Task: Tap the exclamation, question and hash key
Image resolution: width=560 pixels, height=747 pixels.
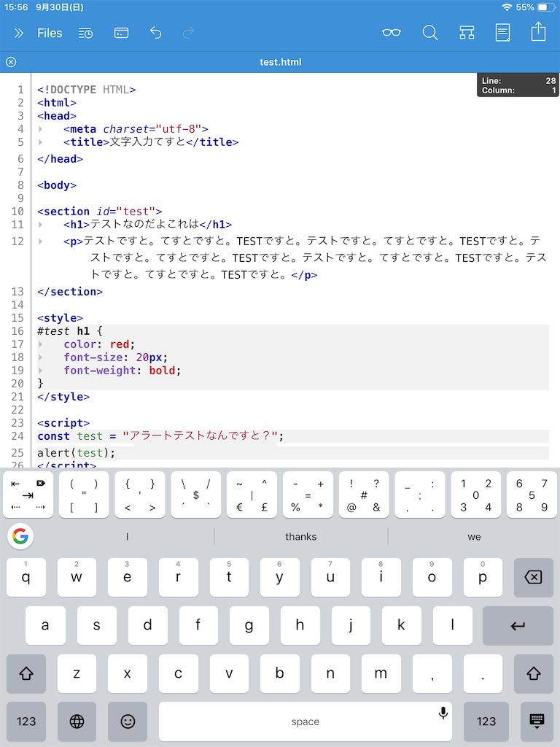Action: [364, 495]
